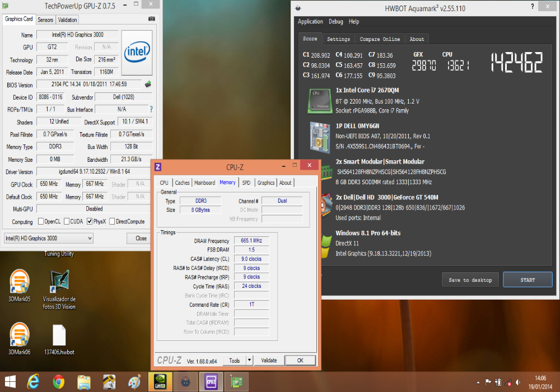Open Tools dropdown arrow in CPU-Z
This screenshot has width=560, height=392.
[249, 360]
